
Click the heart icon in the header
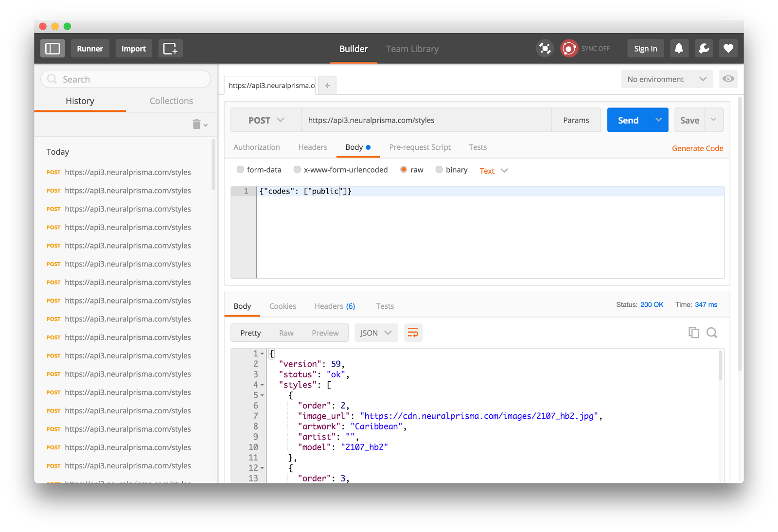[728, 49]
